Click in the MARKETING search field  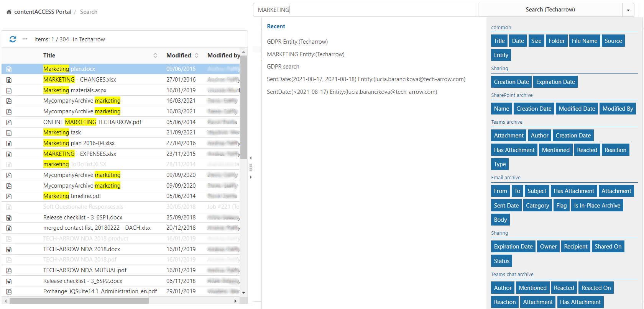coord(365,10)
